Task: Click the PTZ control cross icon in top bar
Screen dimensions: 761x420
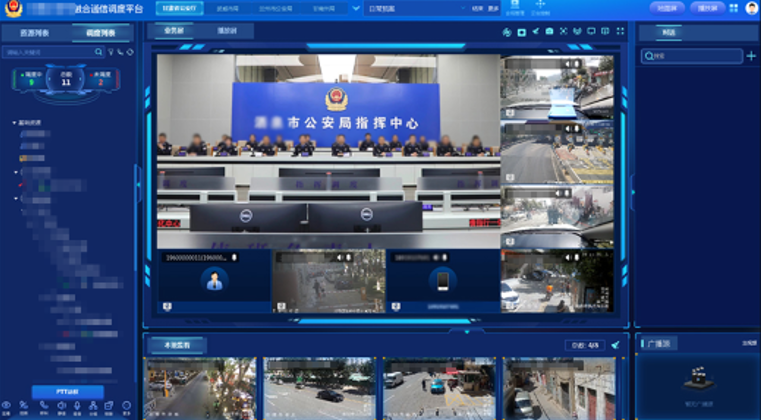Action: click(x=540, y=7)
